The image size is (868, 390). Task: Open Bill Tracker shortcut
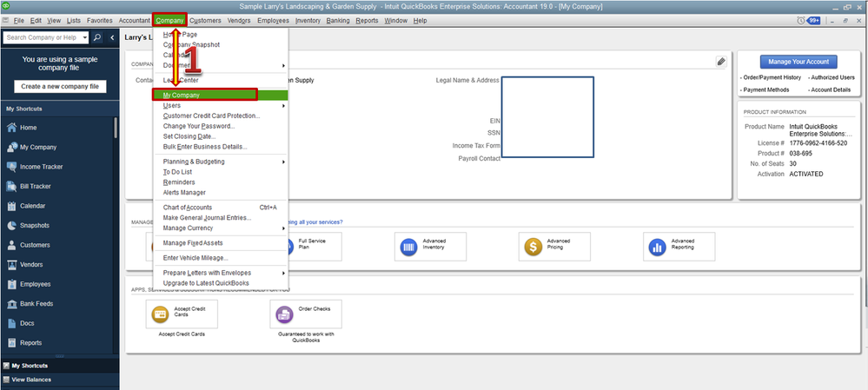pyautogui.click(x=30, y=187)
